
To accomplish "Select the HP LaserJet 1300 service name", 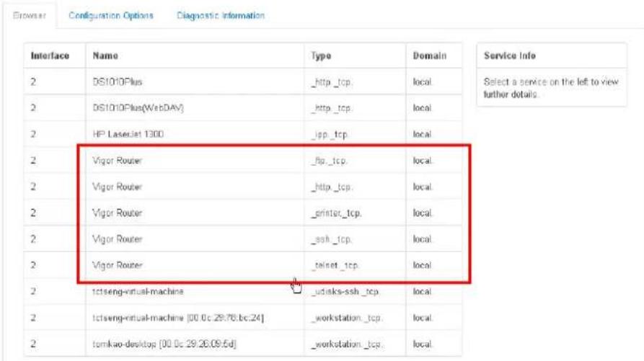I will point(128,134).
